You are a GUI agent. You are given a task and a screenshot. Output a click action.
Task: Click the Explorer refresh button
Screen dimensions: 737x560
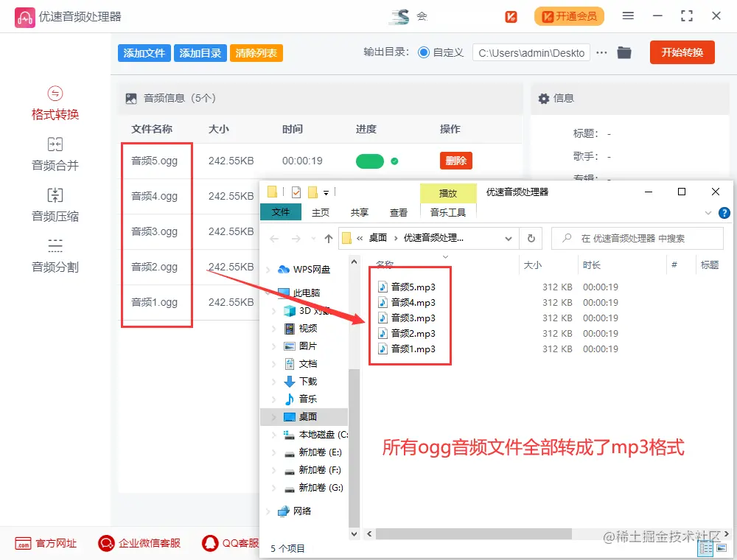click(531, 238)
